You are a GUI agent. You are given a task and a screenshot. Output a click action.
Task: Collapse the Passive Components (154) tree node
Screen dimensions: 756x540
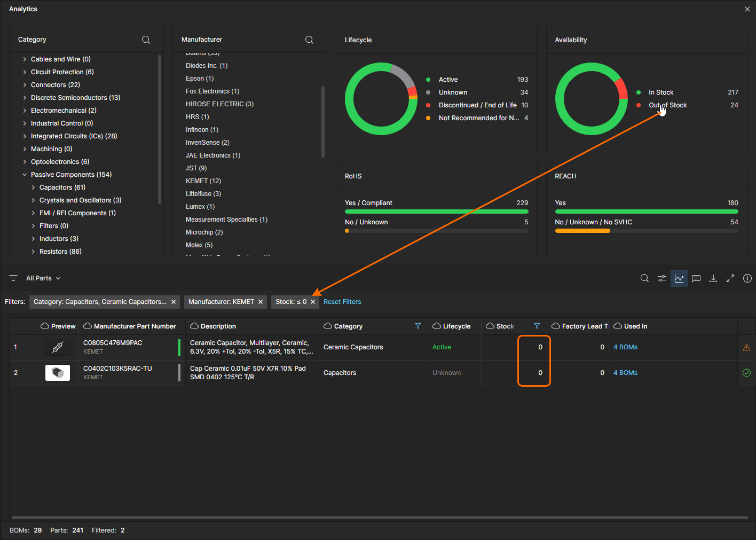25,175
